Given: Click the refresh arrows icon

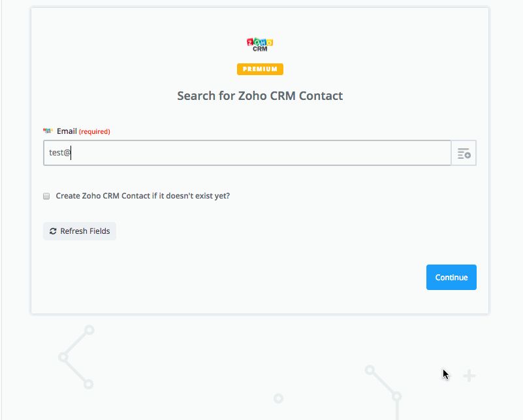Looking at the screenshot, I should [x=53, y=231].
